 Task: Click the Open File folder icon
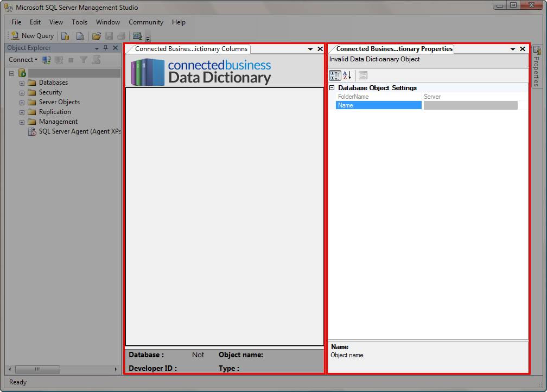(97, 36)
